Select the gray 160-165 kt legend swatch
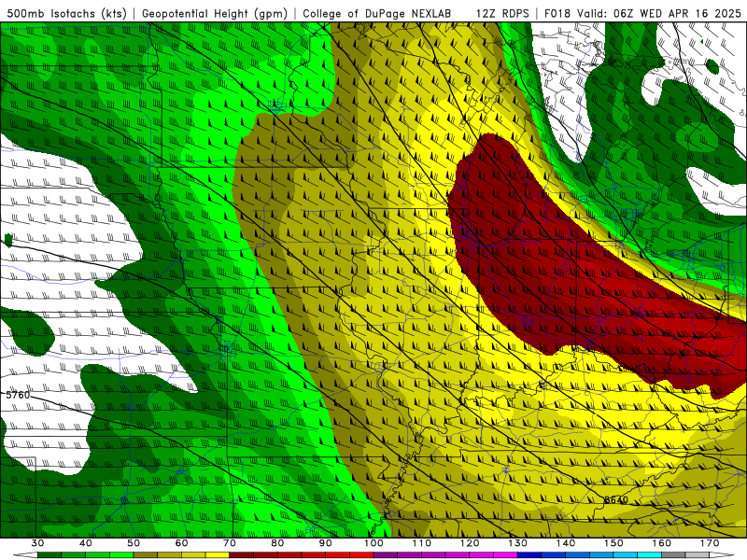 pos(673,555)
